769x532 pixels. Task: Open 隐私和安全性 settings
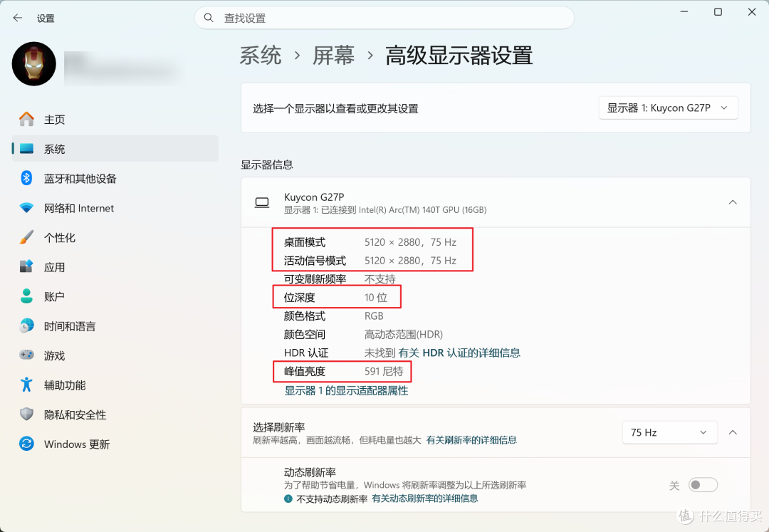[x=115, y=414]
